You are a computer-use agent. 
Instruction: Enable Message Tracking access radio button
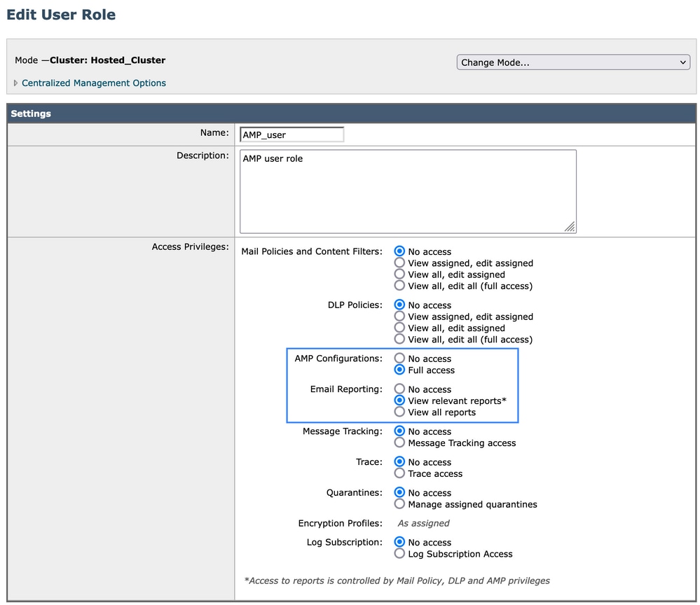pos(399,443)
